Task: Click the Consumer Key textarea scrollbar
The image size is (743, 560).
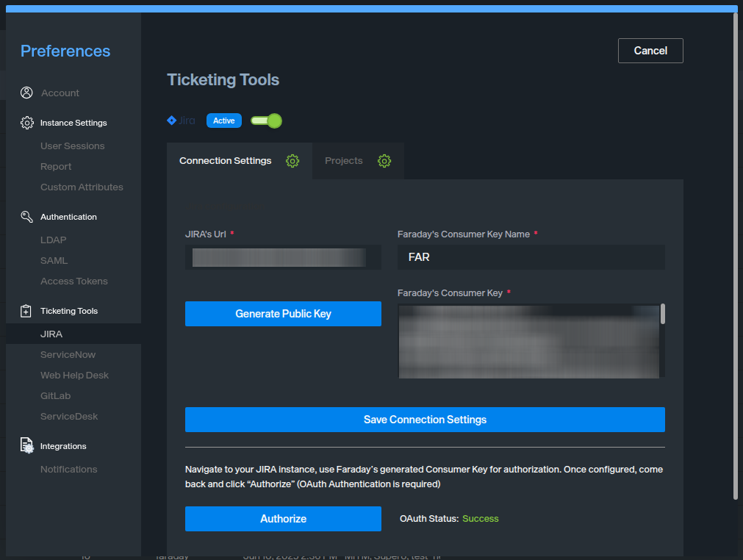Action: (663, 315)
